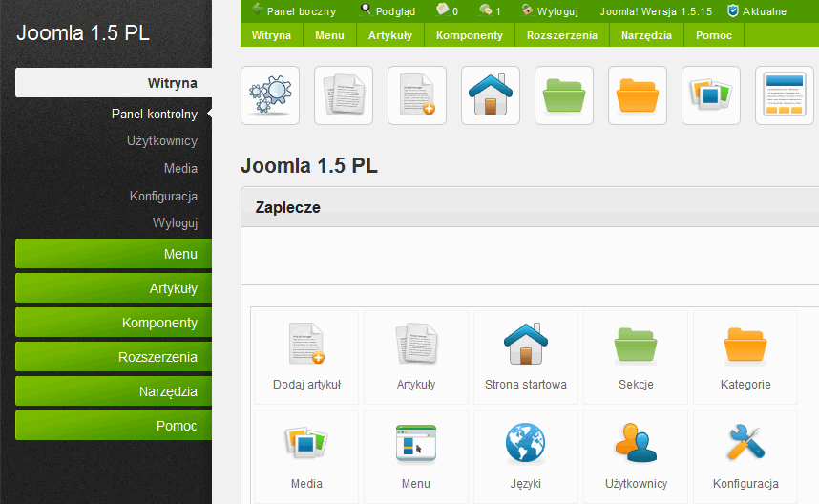The height and width of the screenshot is (504, 819).
Task: Open the home icon in top toolbar
Action: pyautogui.click(x=491, y=95)
